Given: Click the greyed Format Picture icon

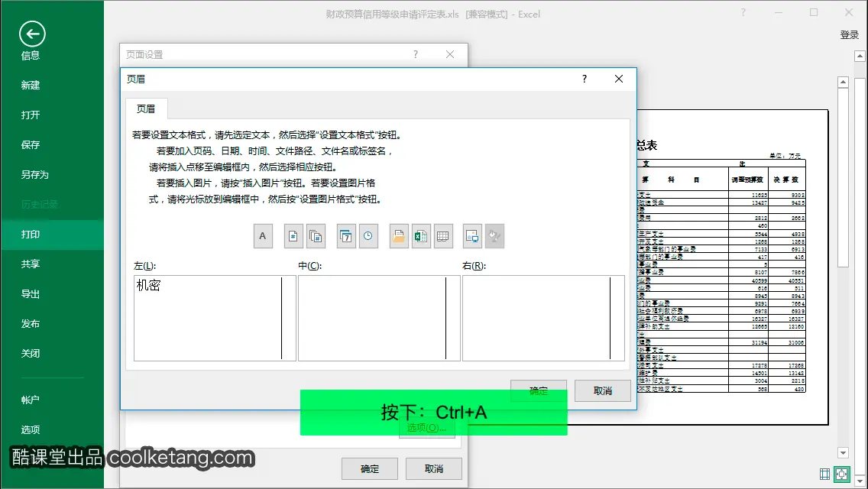Looking at the screenshot, I should pos(494,236).
